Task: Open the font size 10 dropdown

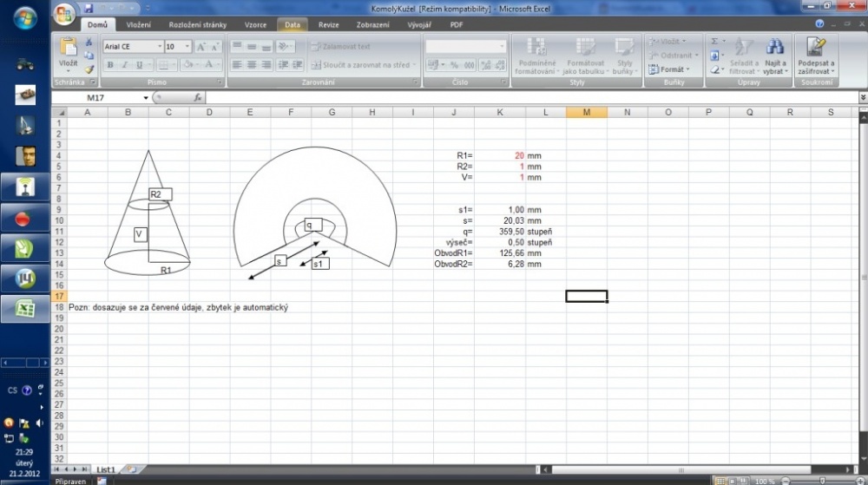Action: (187, 47)
